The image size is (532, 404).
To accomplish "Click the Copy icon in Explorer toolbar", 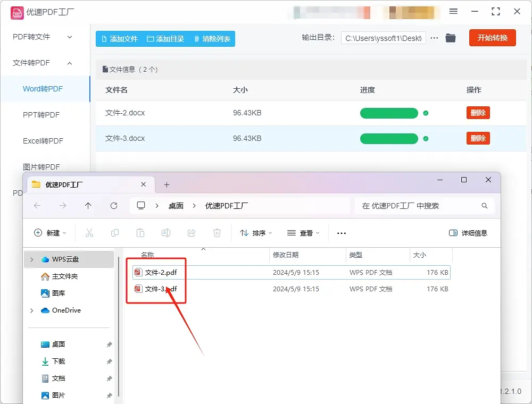I will pyautogui.click(x=115, y=233).
